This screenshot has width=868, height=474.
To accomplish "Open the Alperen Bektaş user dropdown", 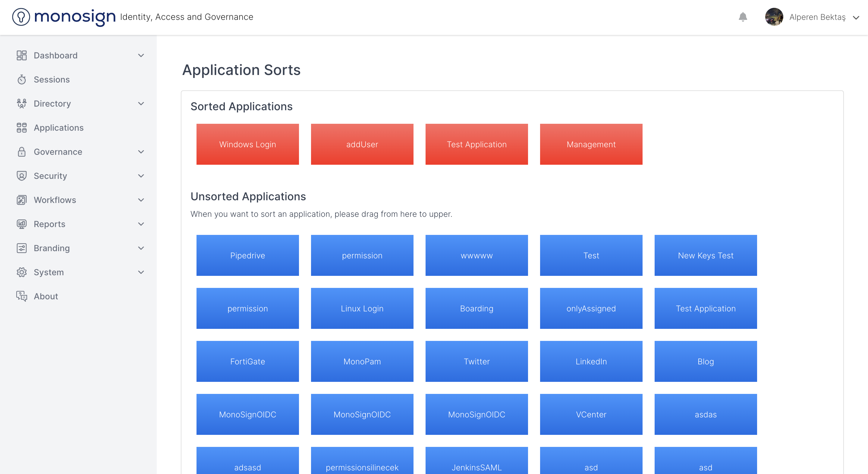I will (856, 17).
